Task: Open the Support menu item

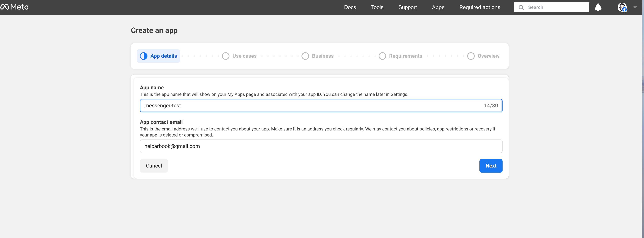Action: click(408, 7)
